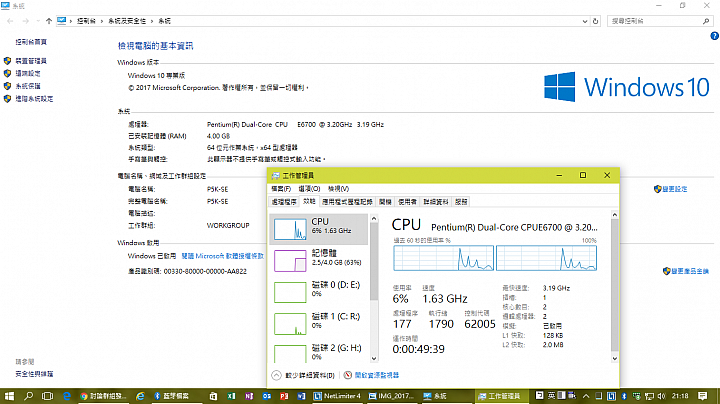
Task: Open the 閱讀 Microsoft 軟體授權條款 link
Action: coord(223,256)
